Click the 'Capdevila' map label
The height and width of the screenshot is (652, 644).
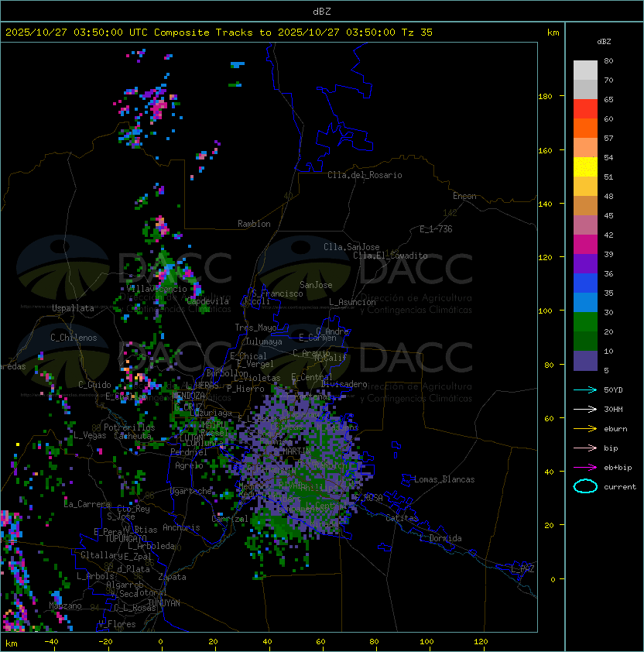tap(208, 301)
